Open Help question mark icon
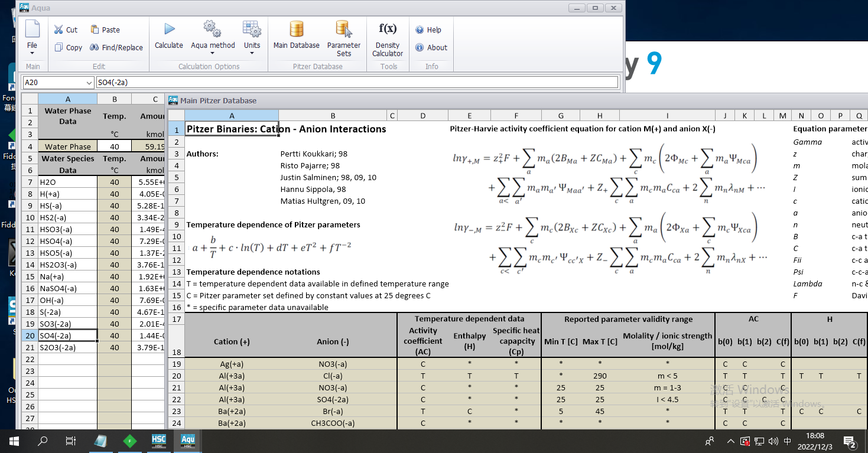The image size is (868, 453). 420,30
